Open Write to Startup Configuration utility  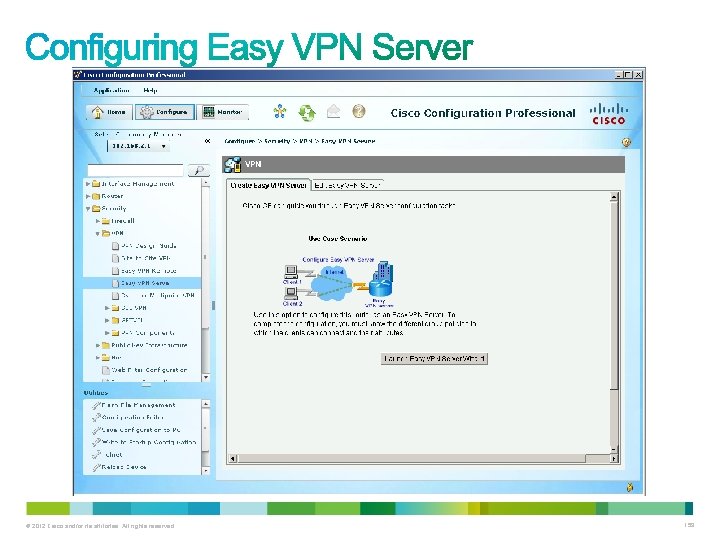[144, 442]
